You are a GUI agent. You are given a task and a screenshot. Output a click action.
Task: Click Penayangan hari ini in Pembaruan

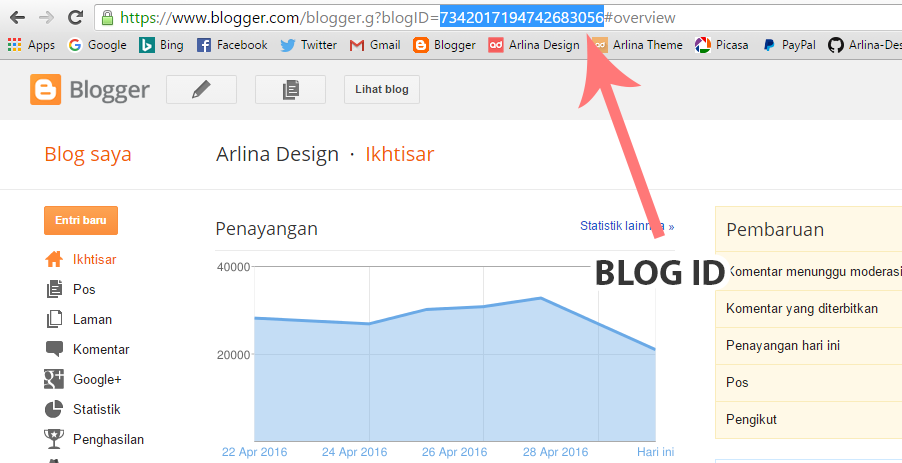pos(783,346)
